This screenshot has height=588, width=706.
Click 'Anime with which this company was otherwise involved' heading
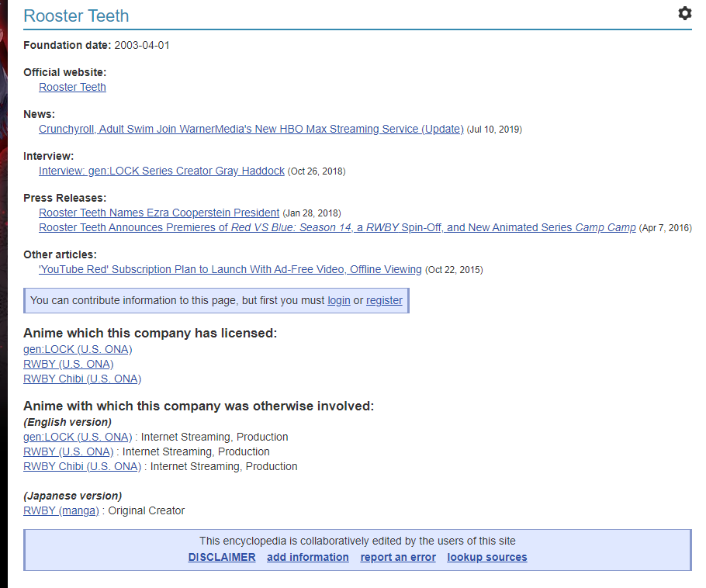pos(199,406)
